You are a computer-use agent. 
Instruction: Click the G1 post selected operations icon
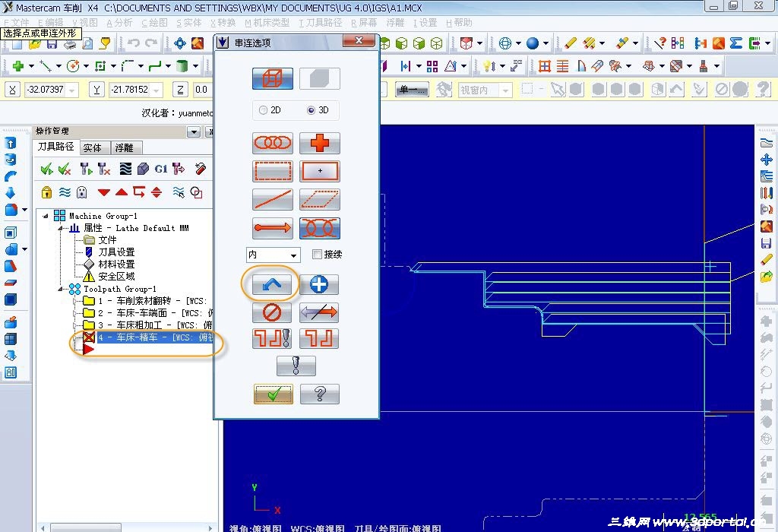(x=161, y=169)
